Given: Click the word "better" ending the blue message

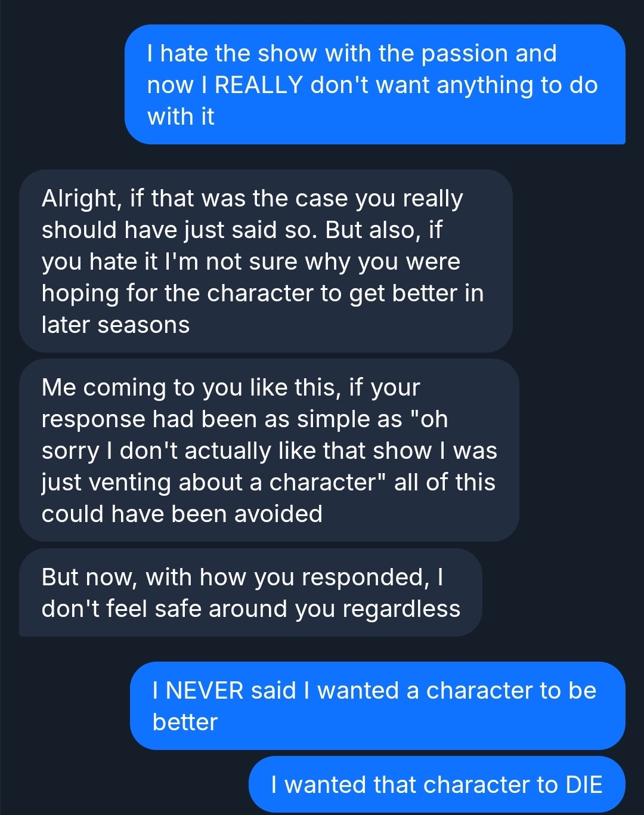Looking at the screenshot, I should 185,722.
